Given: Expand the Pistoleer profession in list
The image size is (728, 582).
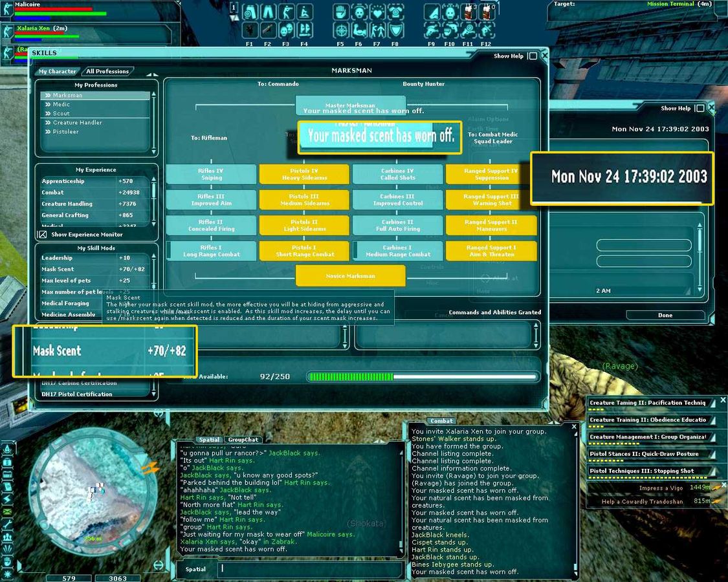Looking at the screenshot, I should 65,132.
